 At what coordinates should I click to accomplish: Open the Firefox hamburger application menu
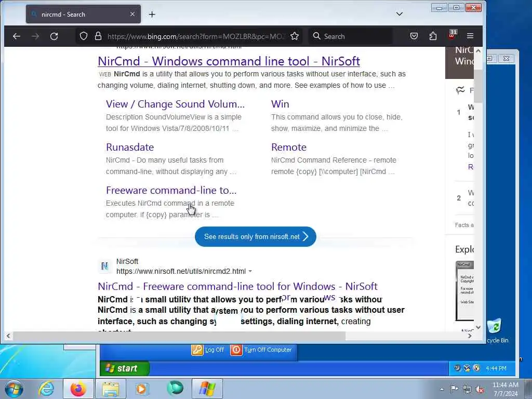(x=470, y=36)
